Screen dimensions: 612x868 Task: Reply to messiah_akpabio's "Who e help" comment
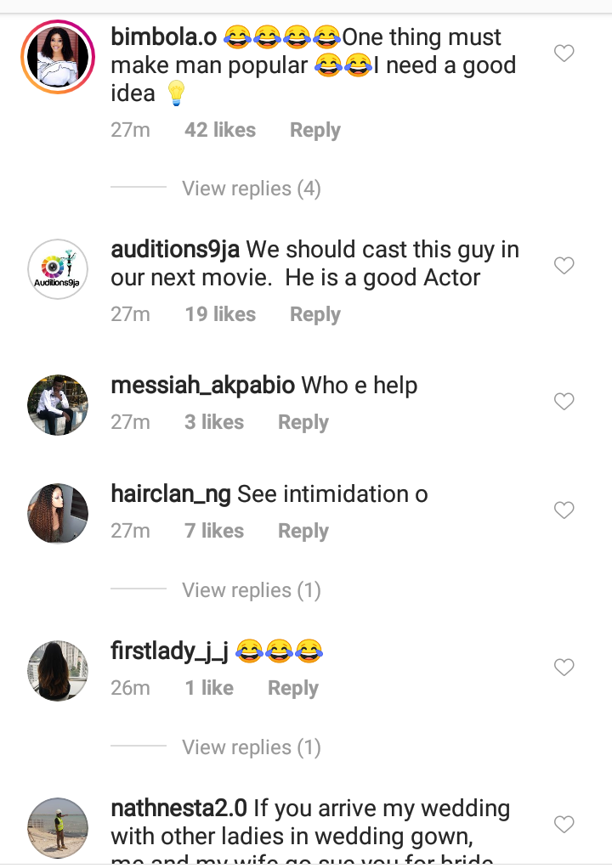coord(303,422)
